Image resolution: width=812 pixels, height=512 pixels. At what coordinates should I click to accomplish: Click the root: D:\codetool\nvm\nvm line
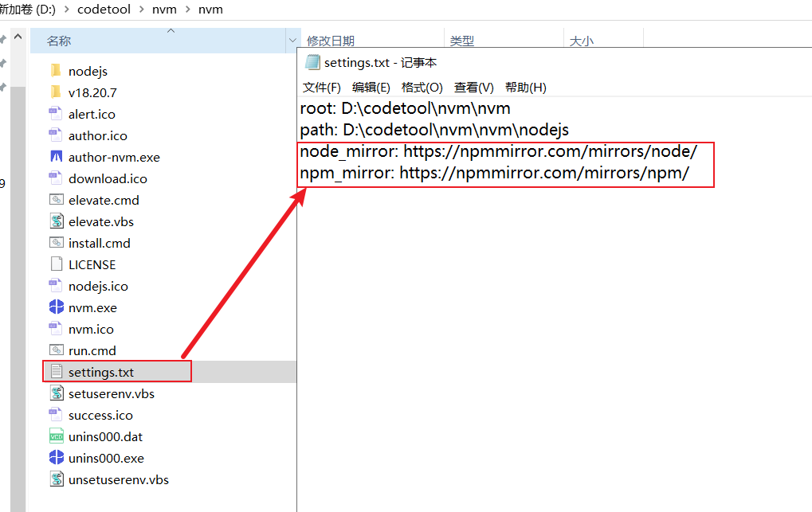[x=405, y=108]
